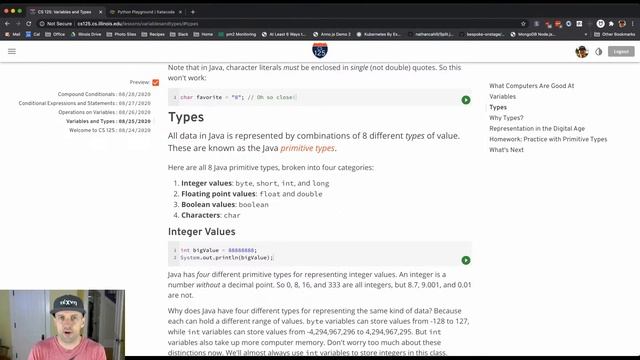Screen dimensions: 640x360
Task: Click the Logout button
Action: pos(621,51)
